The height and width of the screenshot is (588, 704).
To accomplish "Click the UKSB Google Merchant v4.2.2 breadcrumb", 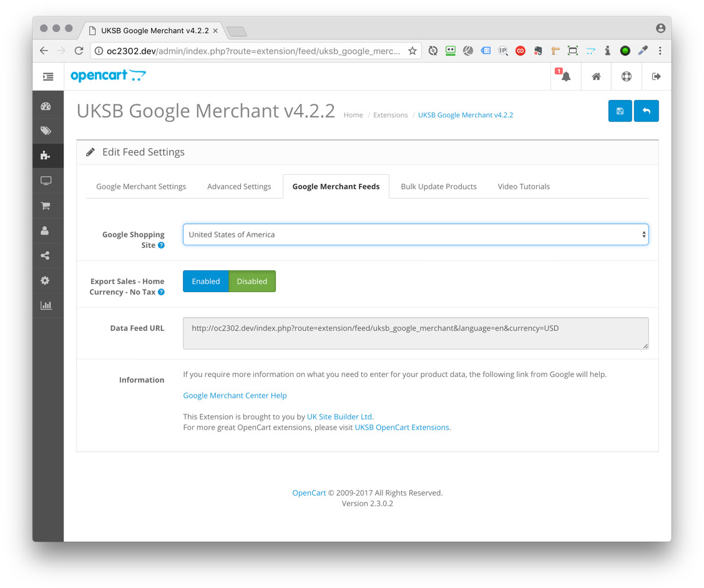I will point(466,115).
